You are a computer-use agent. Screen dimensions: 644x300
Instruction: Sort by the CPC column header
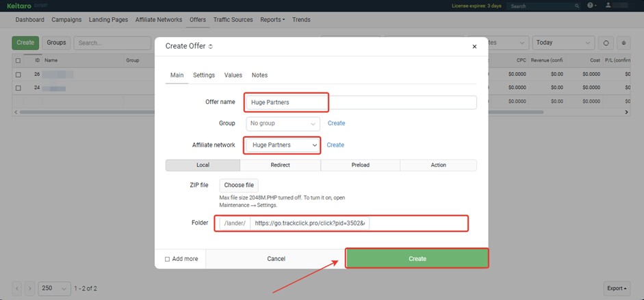pyautogui.click(x=521, y=60)
